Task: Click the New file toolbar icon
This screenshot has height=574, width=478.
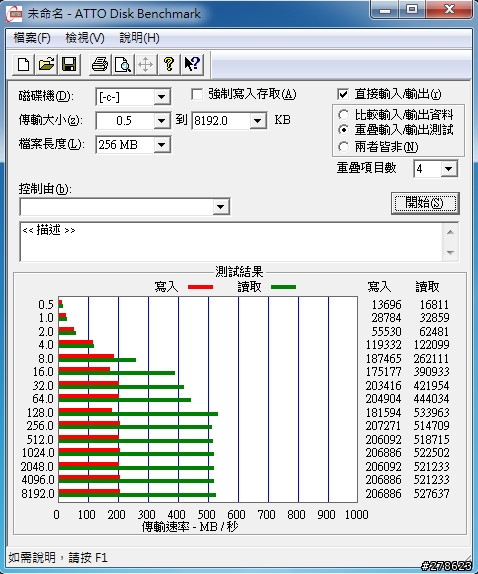Action: click(x=23, y=64)
